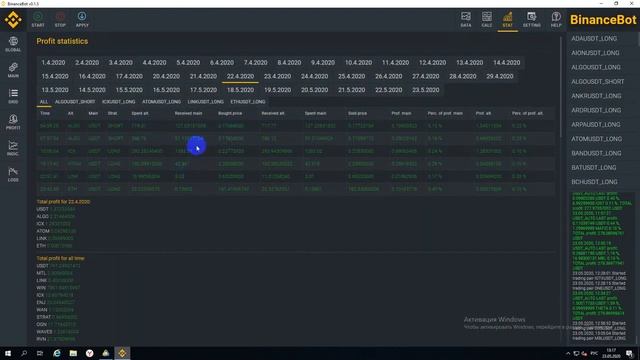Select the 23.5.2020 date tab
This screenshot has height=360, width=640.
tap(426, 90)
